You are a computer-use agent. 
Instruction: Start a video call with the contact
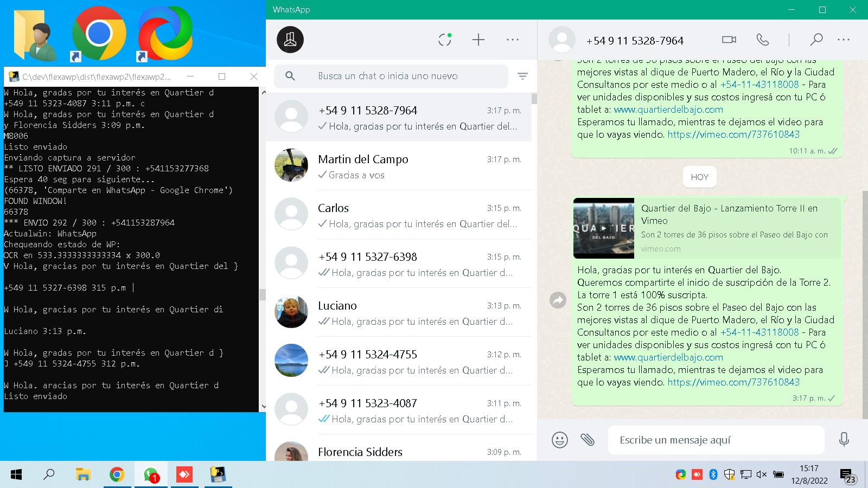tap(729, 40)
